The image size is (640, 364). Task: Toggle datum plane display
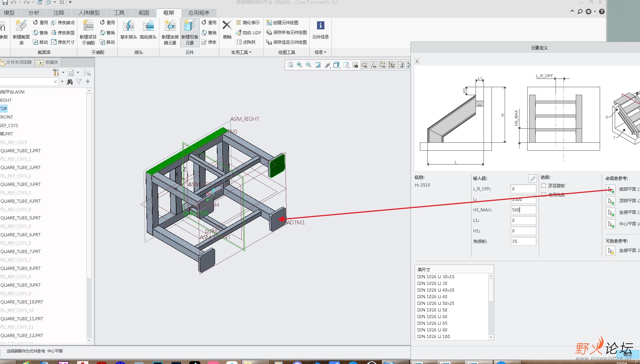point(364,65)
